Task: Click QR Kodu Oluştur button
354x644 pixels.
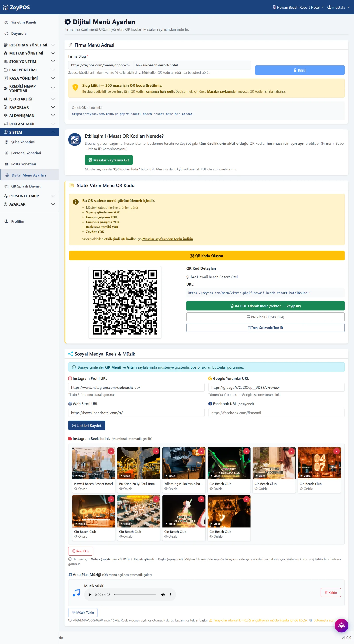Action: 207,256
